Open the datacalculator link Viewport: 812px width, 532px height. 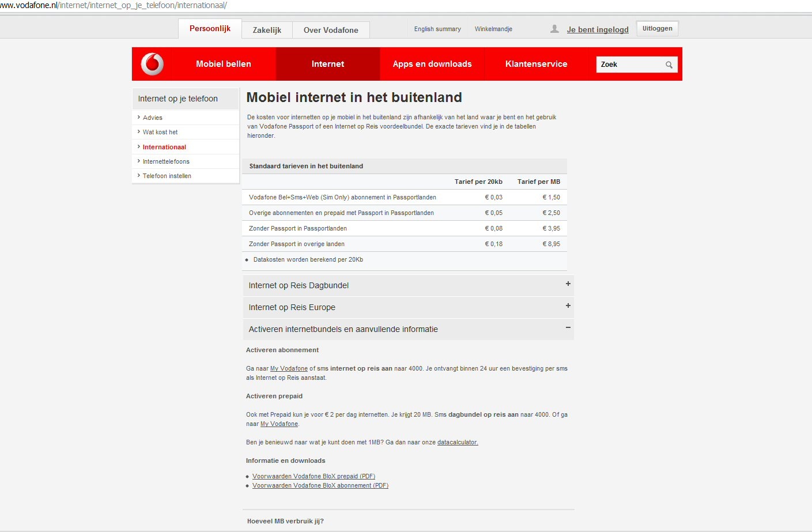[x=458, y=442]
